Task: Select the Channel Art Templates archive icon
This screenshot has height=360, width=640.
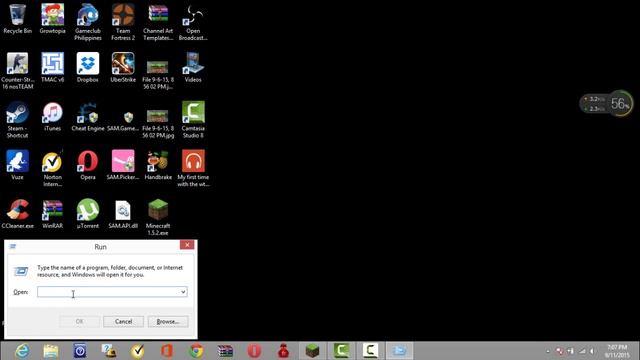Action: 158,22
